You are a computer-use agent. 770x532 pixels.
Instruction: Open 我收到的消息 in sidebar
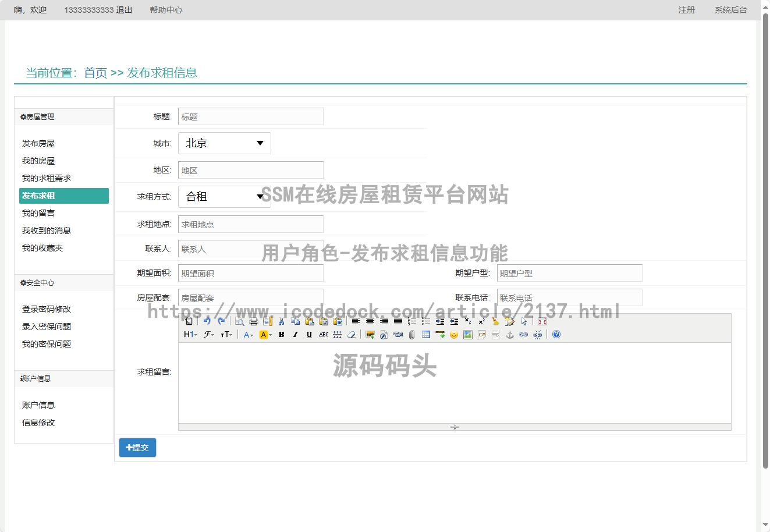click(47, 230)
